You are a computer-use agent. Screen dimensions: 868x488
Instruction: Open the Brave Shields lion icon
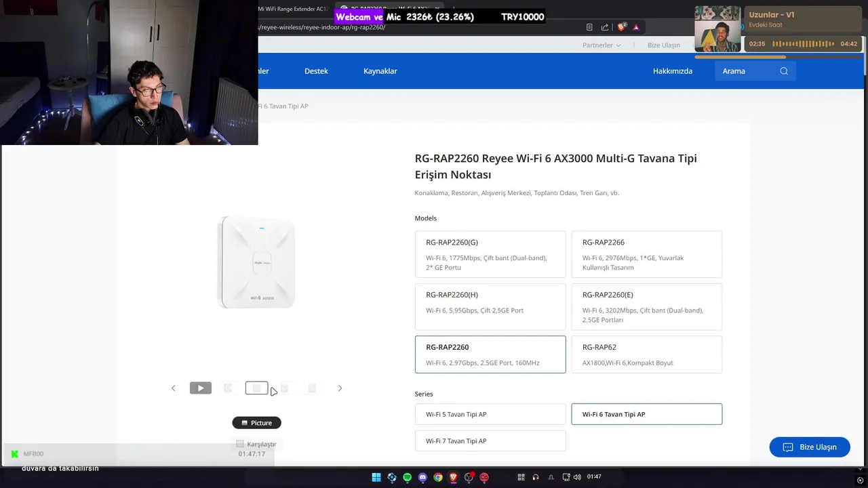point(622,27)
